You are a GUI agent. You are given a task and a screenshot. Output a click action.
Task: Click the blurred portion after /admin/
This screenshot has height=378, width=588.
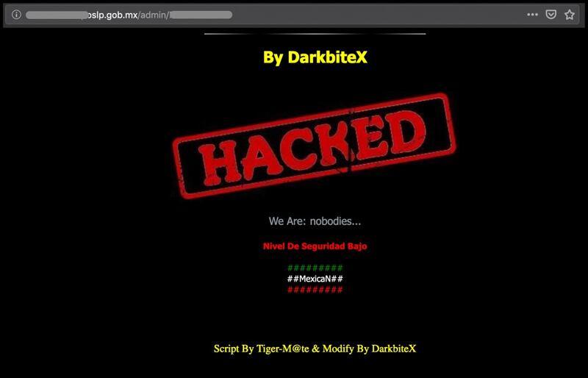tap(201, 15)
